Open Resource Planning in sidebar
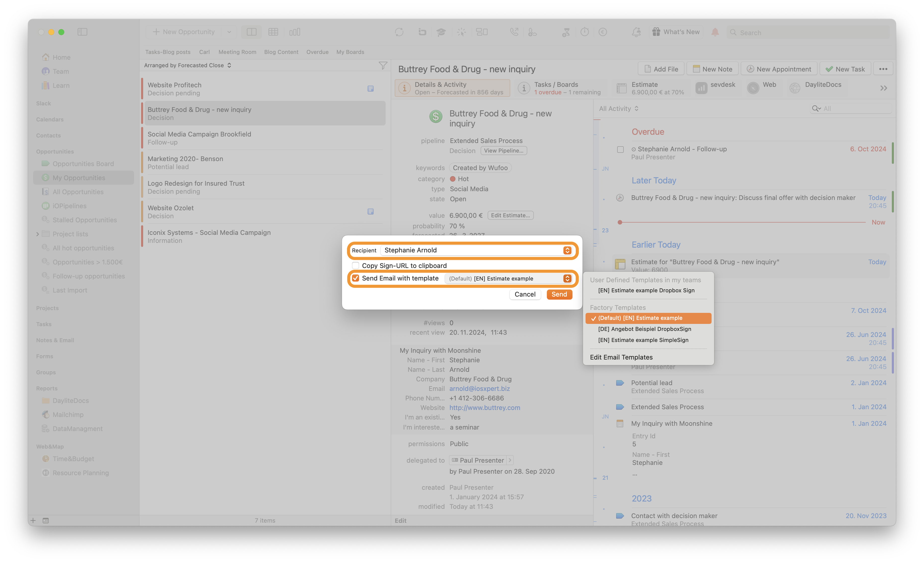 tap(81, 473)
